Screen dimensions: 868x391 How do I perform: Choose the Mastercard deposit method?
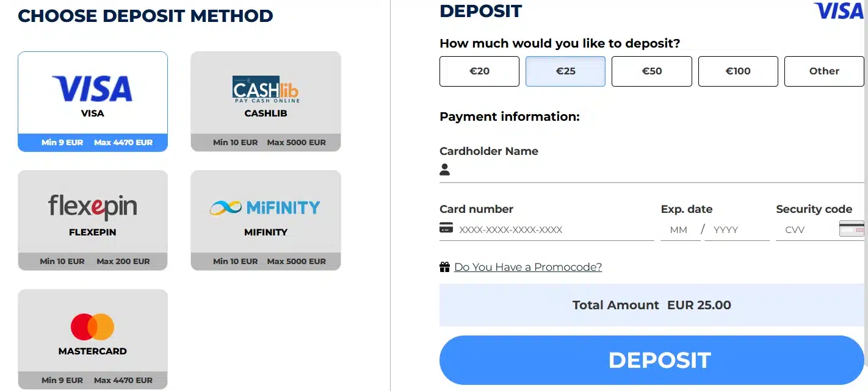click(x=93, y=339)
